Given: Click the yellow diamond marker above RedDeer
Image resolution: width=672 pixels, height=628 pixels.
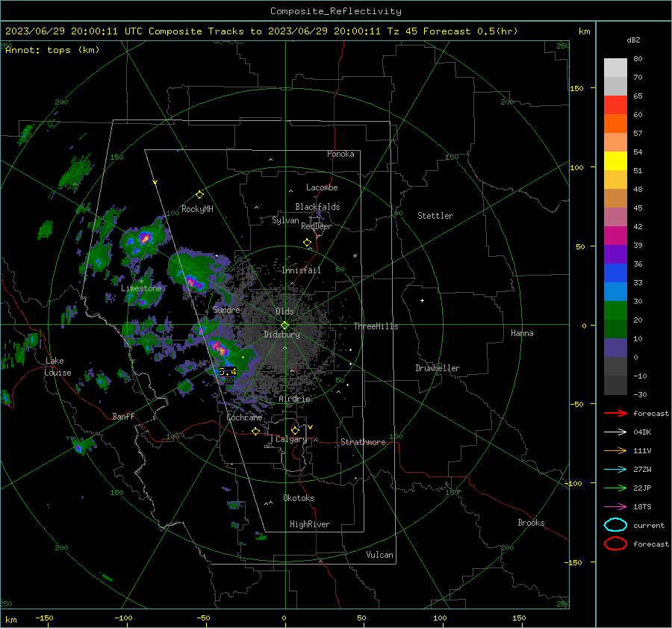Looking at the screenshot, I should pos(307,243).
